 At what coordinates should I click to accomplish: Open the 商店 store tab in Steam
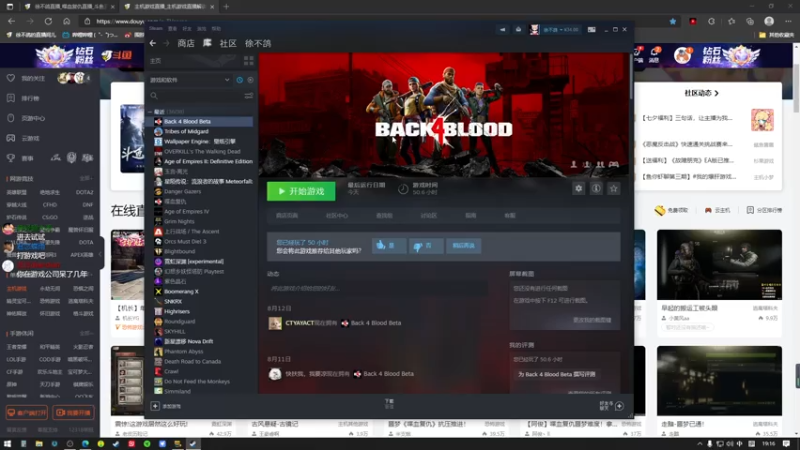186,43
